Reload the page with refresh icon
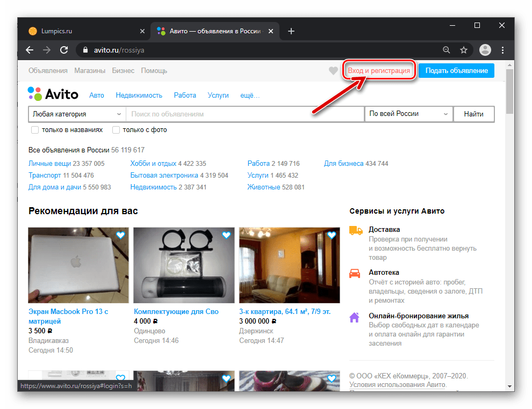This screenshot has height=409, width=532. (64, 50)
